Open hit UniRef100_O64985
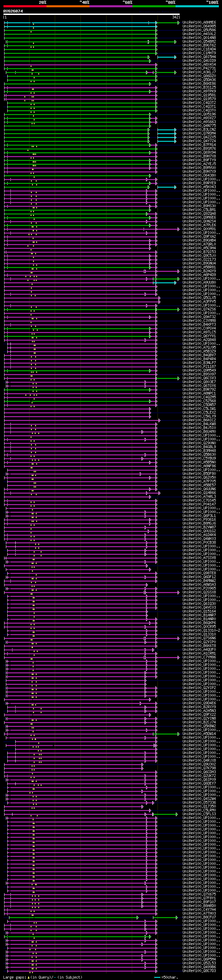222x980 pixels. coord(199,26)
